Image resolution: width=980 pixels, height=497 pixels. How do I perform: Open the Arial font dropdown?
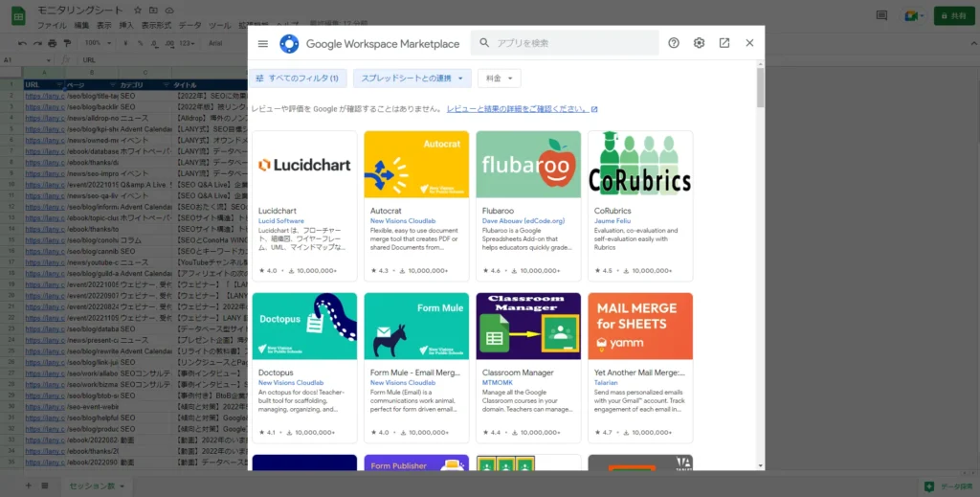coord(215,43)
